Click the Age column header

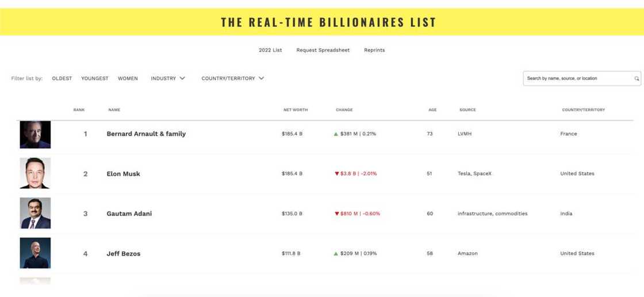pyautogui.click(x=432, y=110)
